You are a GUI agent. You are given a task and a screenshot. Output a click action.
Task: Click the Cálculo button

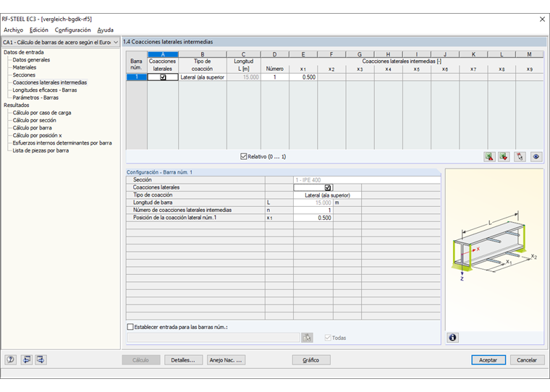(x=141, y=360)
